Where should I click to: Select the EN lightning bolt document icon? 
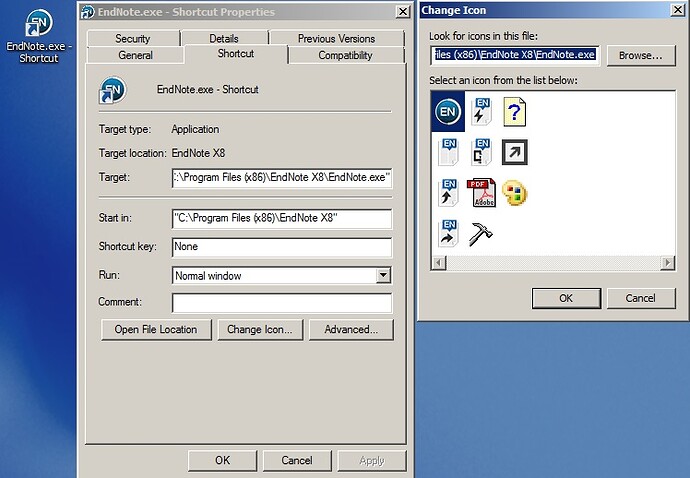click(x=481, y=111)
